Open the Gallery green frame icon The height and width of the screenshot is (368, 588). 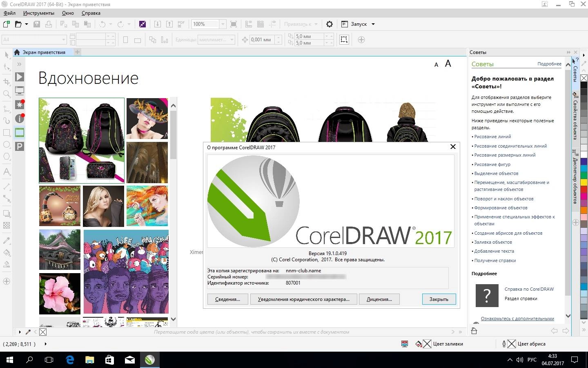[19, 132]
